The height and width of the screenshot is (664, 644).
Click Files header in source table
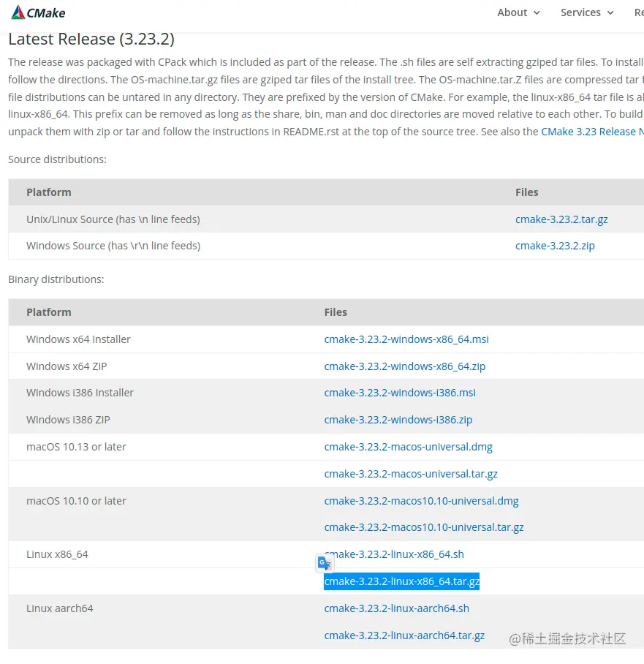[526, 192]
